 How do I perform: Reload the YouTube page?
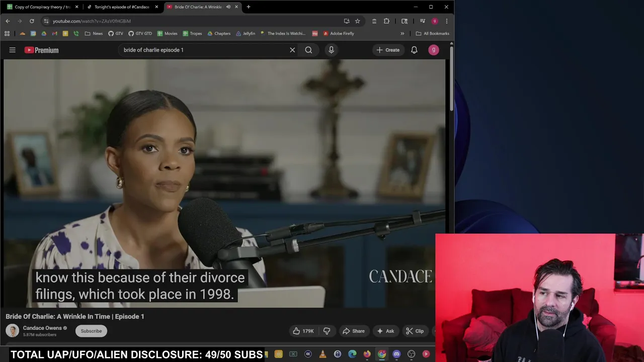32,21
